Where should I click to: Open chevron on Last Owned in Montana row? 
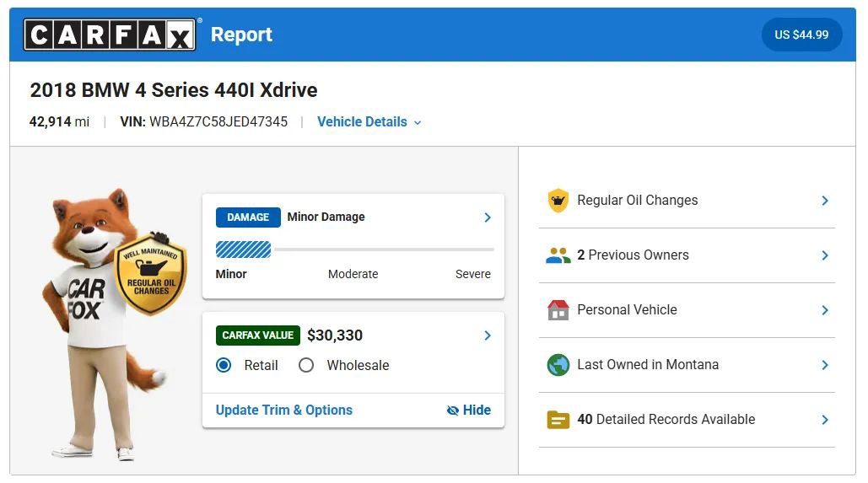(825, 365)
